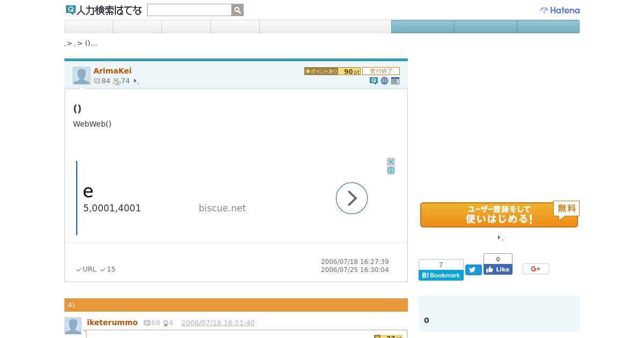Screen dimensions: 644x338
Task: Click the ポイントあり 90 pt badge
Action: [332, 71]
